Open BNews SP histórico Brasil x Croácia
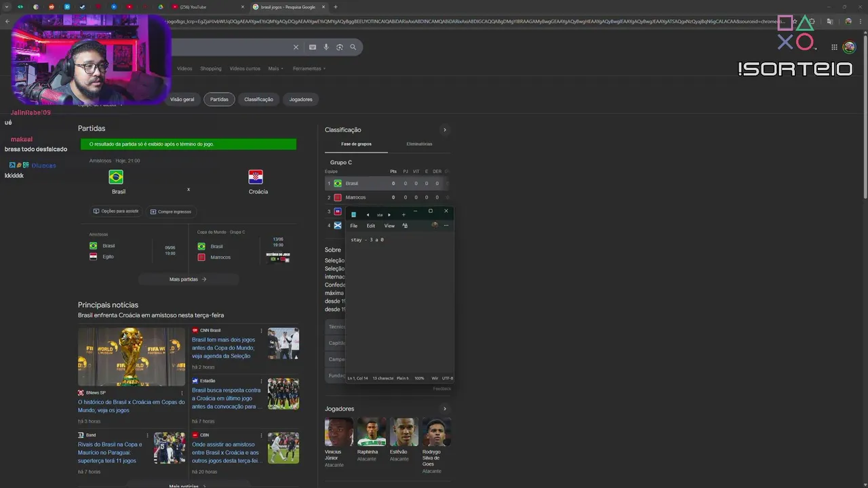The image size is (868, 488). pos(131,406)
